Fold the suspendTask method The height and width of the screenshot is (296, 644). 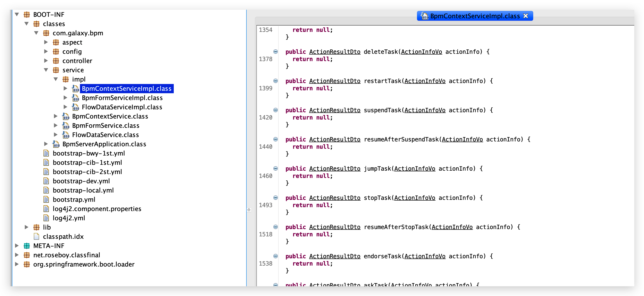point(276,110)
